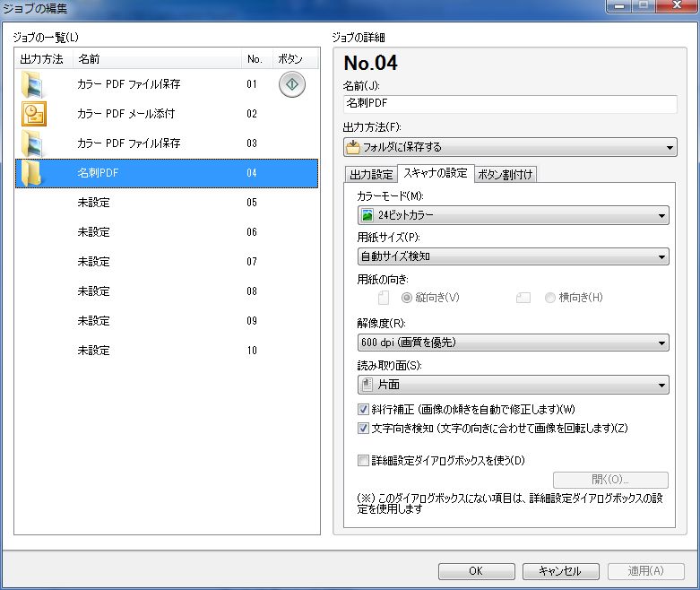Click the landscape page orientation icon
The image size is (700, 590).
[x=523, y=298]
